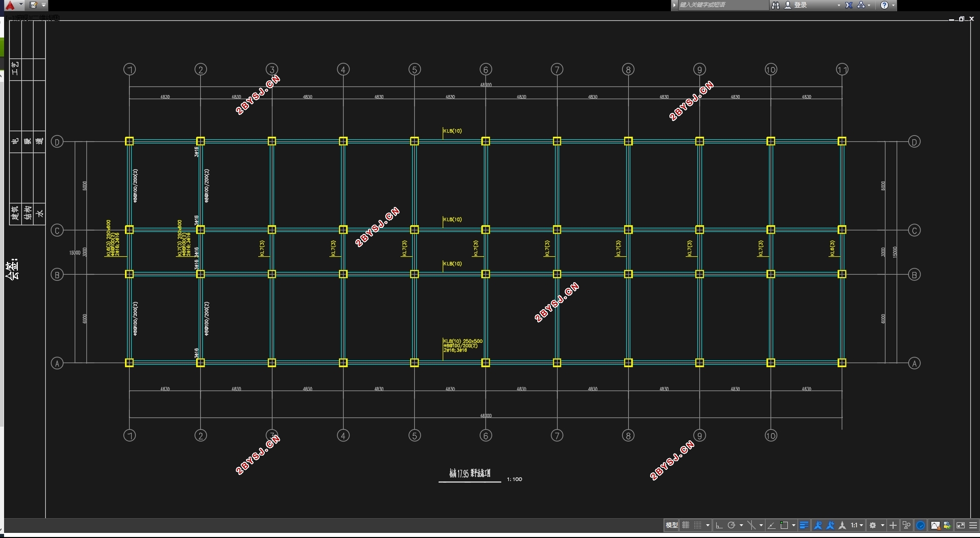Toggle polar tracking icon

(731, 525)
